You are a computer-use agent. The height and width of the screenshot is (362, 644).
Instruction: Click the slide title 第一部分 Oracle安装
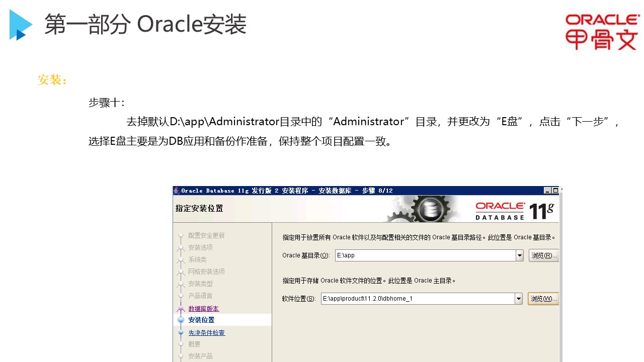pos(145,24)
